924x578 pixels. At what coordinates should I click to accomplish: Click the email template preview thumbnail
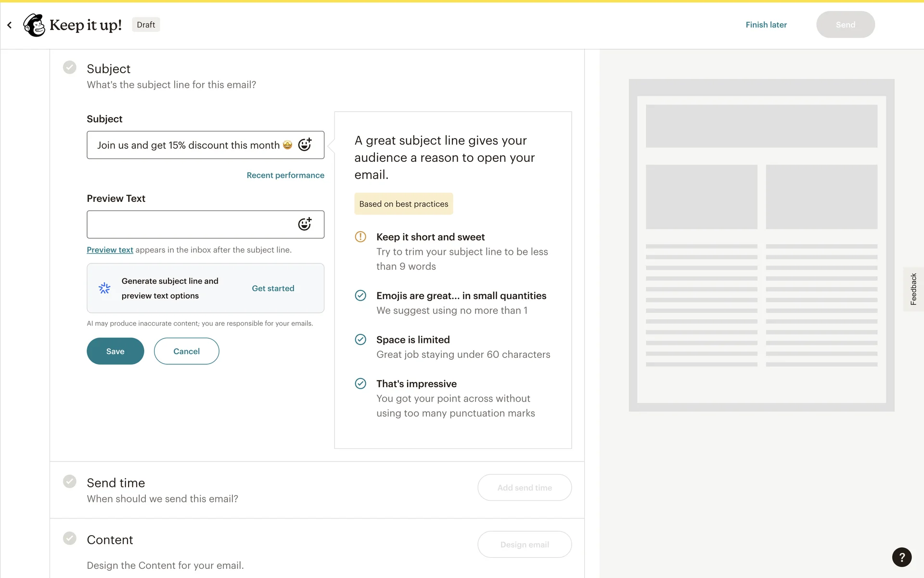[x=761, y=245]
